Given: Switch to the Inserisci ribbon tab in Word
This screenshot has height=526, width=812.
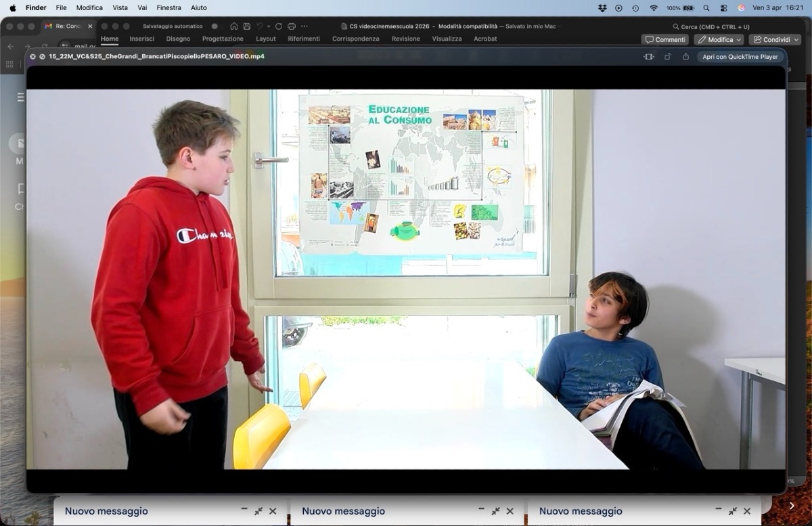Looking at the screenshot, I should tap(142, 39).
